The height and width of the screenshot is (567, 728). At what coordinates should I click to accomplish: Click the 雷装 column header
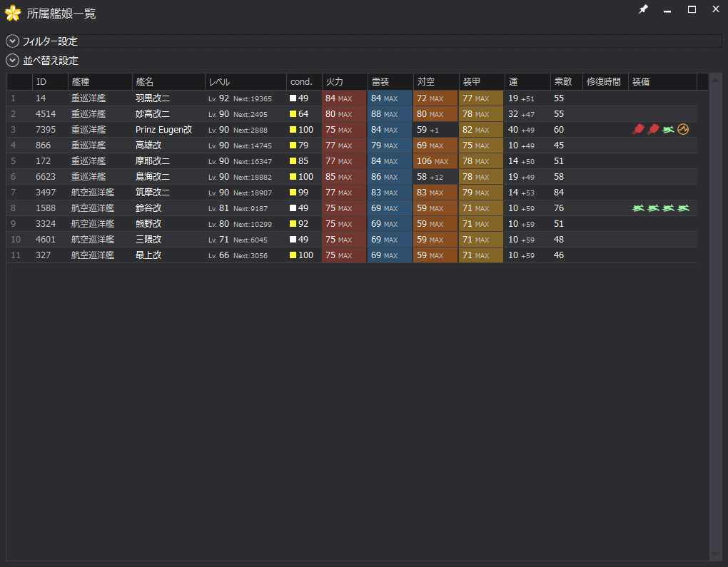point(390,82)
